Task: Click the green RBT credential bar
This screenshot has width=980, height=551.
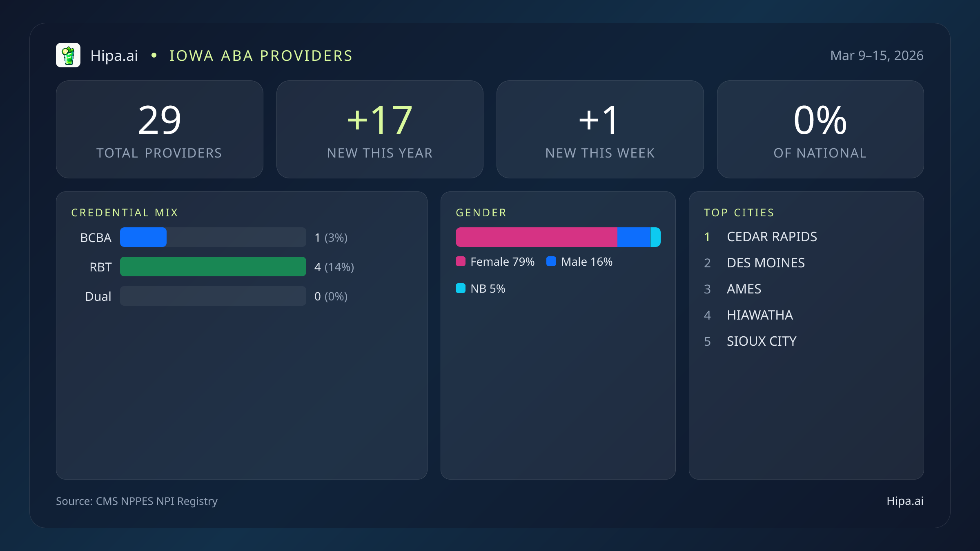Action: click(x=212, y=267)
